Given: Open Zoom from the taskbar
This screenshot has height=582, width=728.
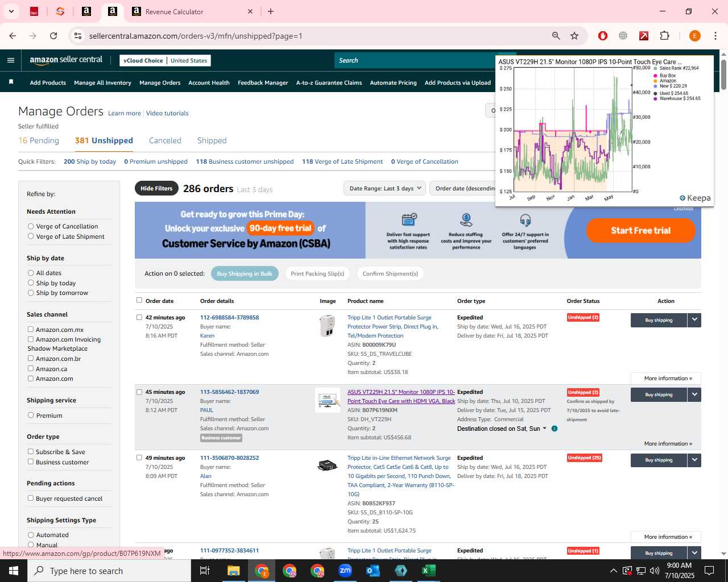Looking at the screenshot, I should tap(345, 571).
